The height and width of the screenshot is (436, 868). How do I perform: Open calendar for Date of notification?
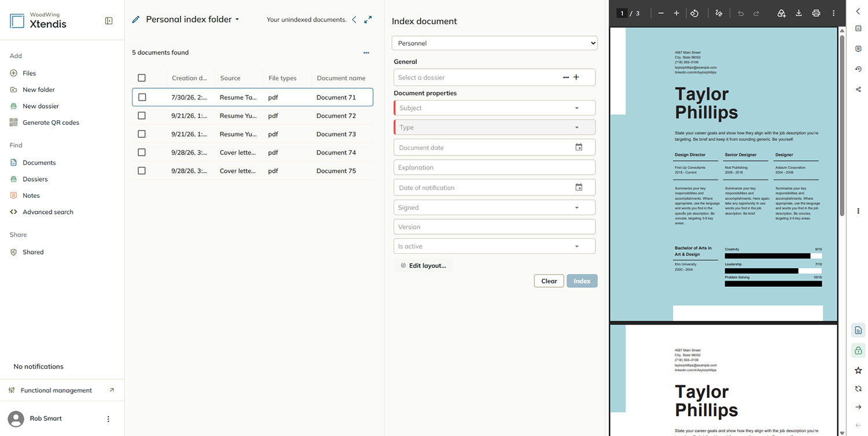[579, 187]
